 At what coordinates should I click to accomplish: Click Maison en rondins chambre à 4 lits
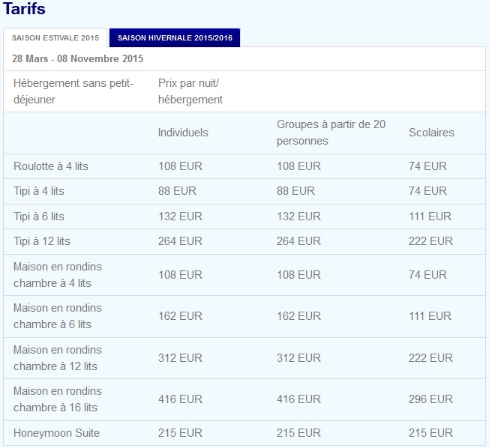[x=58, y=275]
